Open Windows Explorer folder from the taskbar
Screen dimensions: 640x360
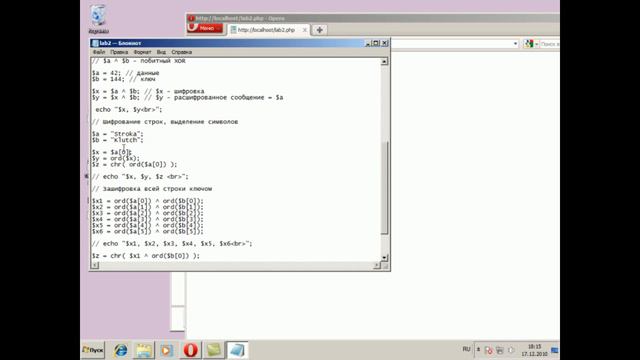coord(144,350)
